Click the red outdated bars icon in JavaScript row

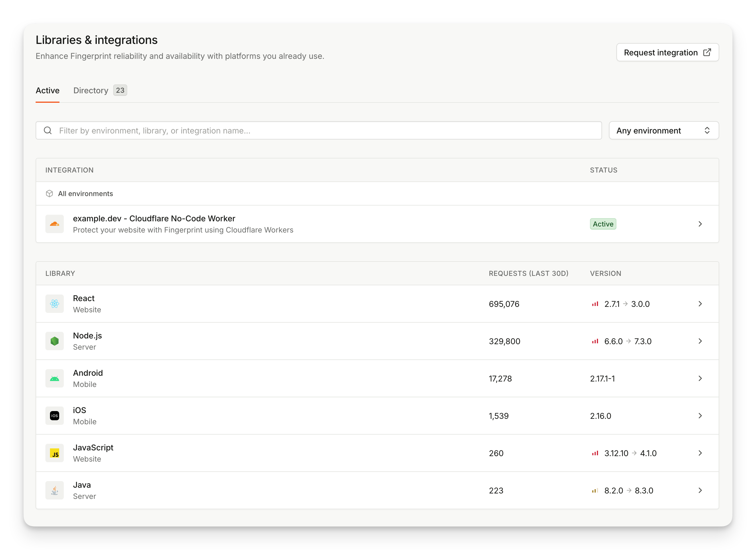pos(595,453)
